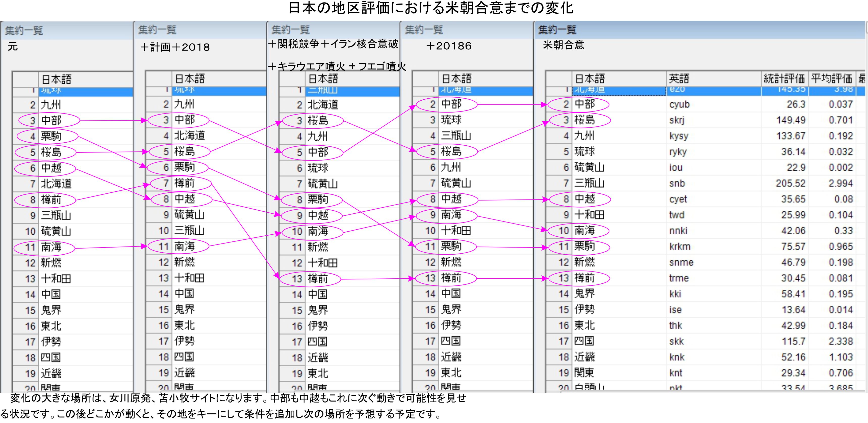
Task: Select 鬼界 at rank 15 in first list
Action: tap(51, 310)
